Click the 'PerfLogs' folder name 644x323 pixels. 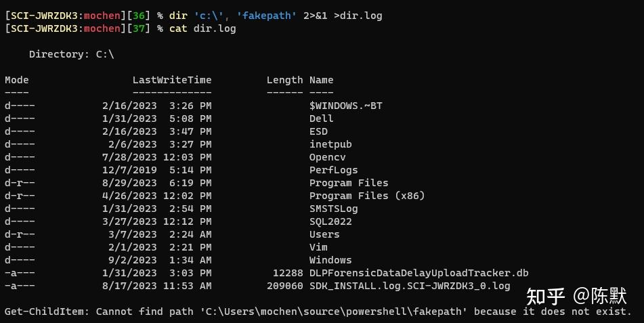click(x=333, y=170)
